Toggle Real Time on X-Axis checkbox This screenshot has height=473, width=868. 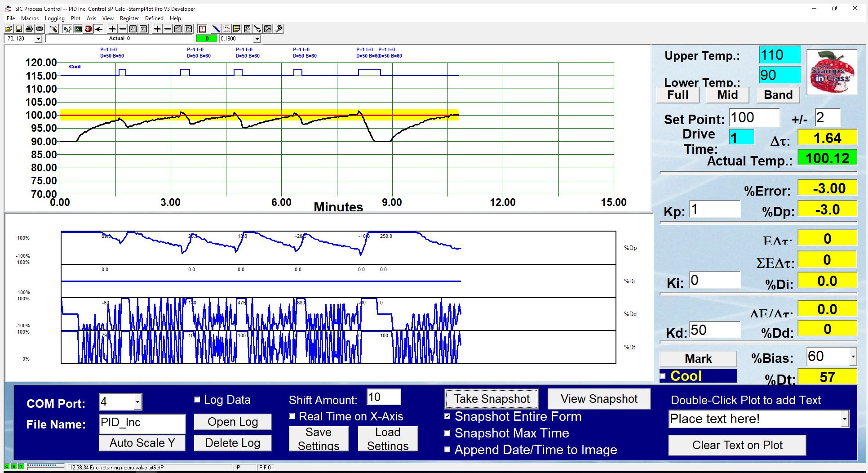click(292, 416)
